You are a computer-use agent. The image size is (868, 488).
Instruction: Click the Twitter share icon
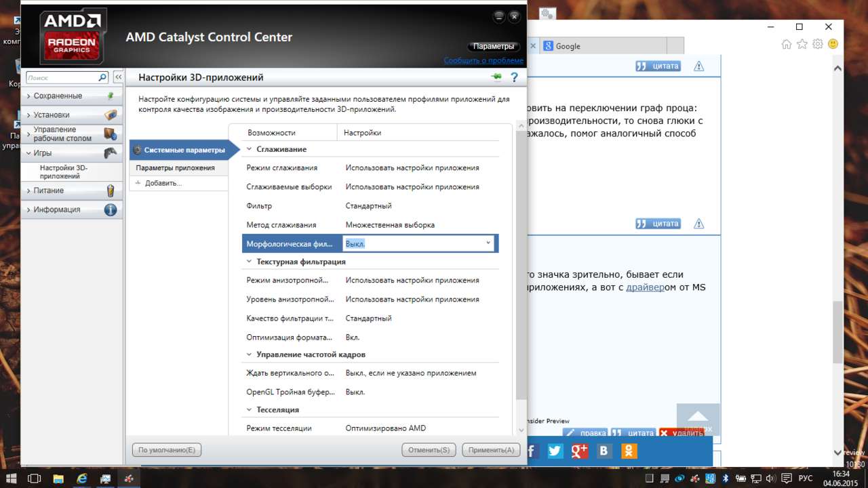(555, 451)
